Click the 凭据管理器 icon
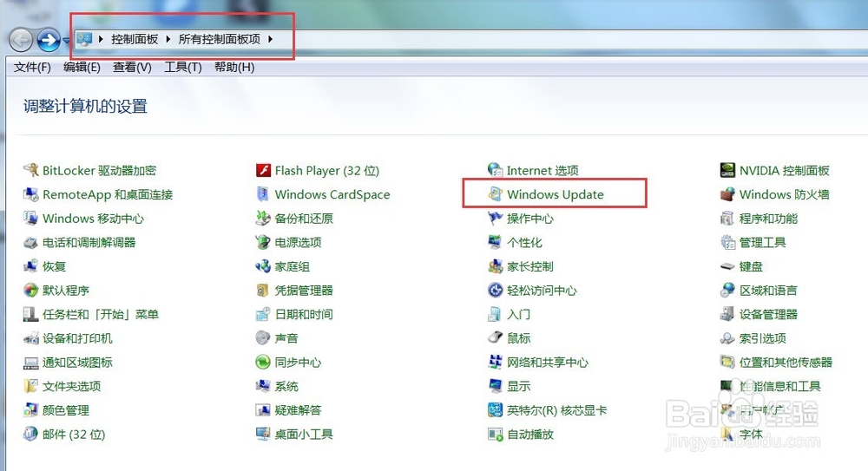This screenshot has width=868, height=471. coord(263,290)
